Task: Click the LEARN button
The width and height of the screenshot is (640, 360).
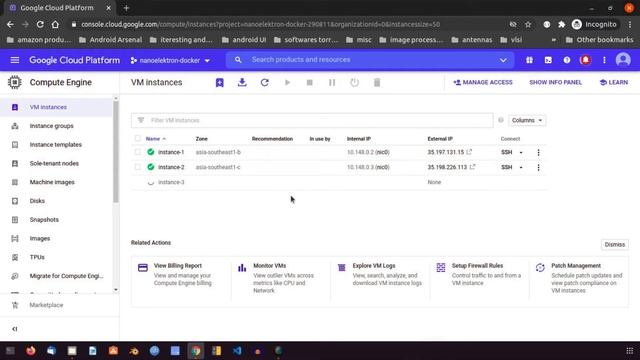Action: click(613, 82)
